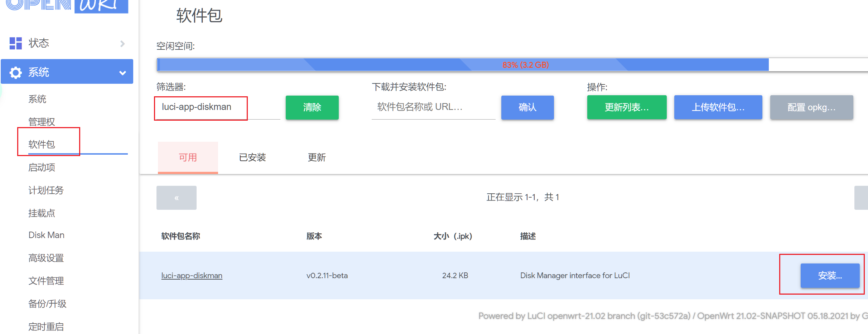Install the luci-app-diskman package

pos(830,275)
